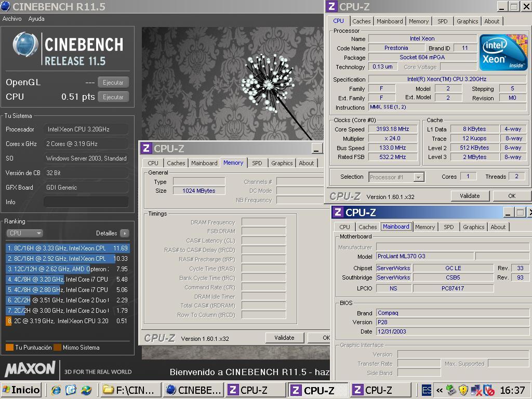Image resolution: width=532 pixels, height=399 pixels.
Task: Expand hidden tray icons chevron
Action: 440,390
